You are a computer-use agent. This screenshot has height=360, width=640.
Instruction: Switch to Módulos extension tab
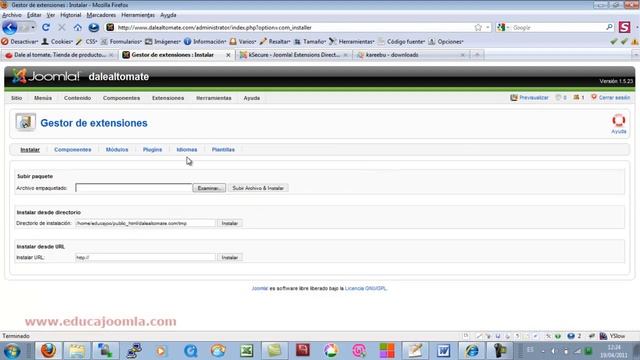coord(117,150)
